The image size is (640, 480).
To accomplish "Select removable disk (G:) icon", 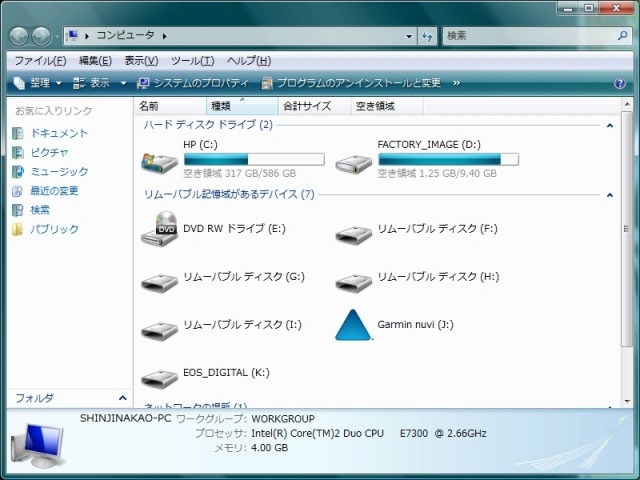I will [159, 283].
